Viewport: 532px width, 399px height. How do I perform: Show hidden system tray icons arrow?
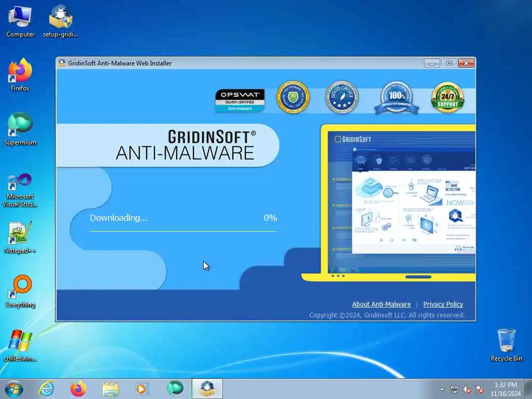[442, 390]
